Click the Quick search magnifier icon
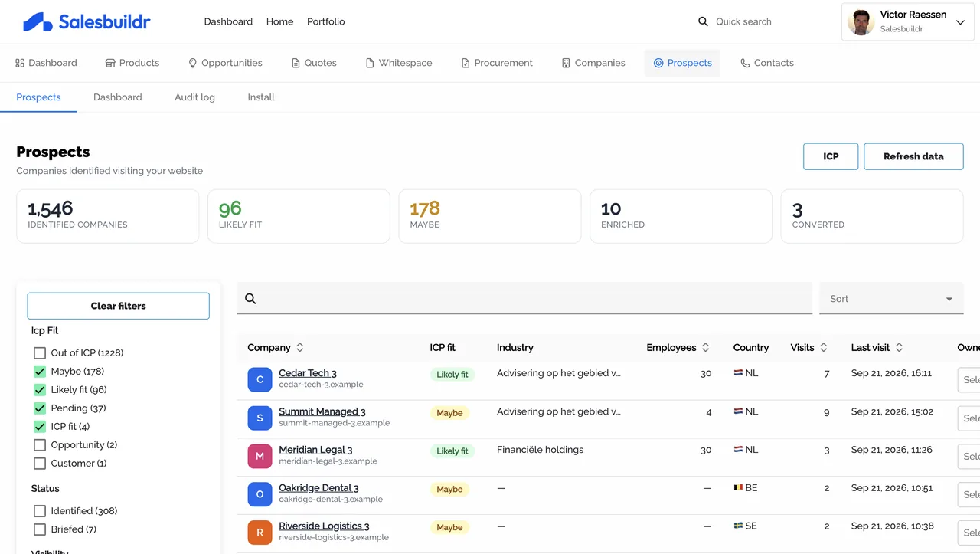The height and width of the screenshot is (554, 980). click(703, 21)
